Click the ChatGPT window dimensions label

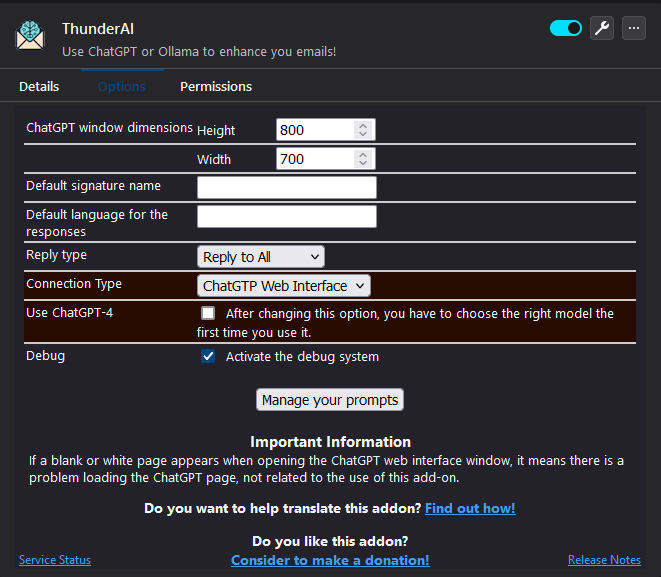click(x=109, y=127)
